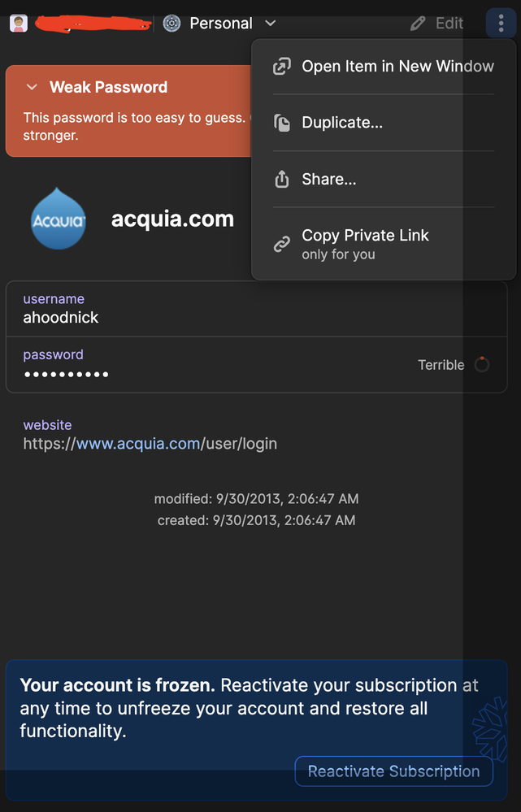Screen dimensions: 521x812
Task: Click the Copy Private Link chain icon
Action: click(282, 244)
